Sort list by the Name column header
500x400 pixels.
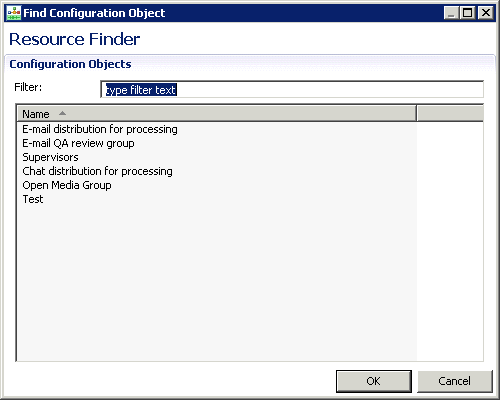217,114
